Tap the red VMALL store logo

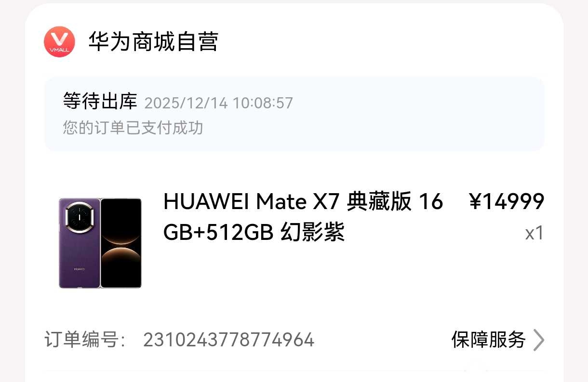tap(59, 41)
